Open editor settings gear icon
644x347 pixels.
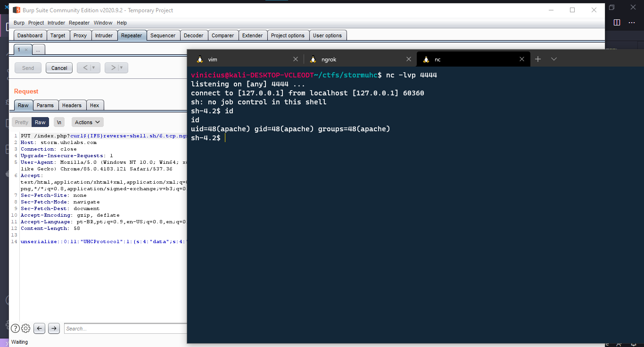pyautogui.click(x=26, y=328)
